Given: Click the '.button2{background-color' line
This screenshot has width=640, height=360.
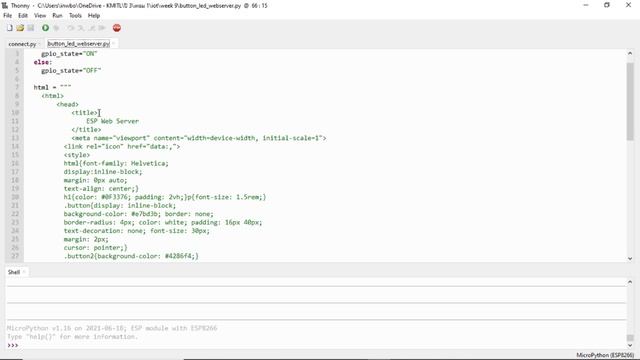Looking at the screenshot, I should [x=131, y=256].
